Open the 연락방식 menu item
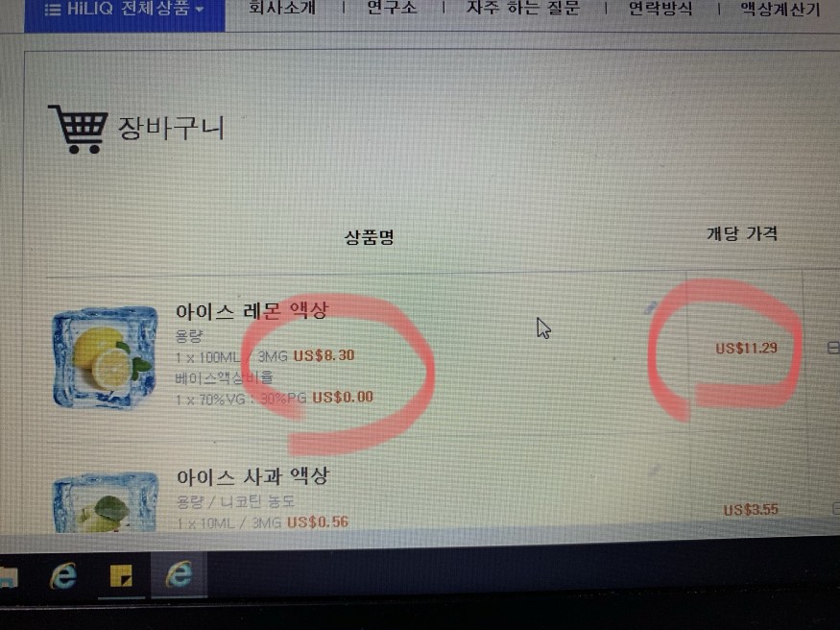The height and width of the screenshot is (630, 840). (660, 9)
